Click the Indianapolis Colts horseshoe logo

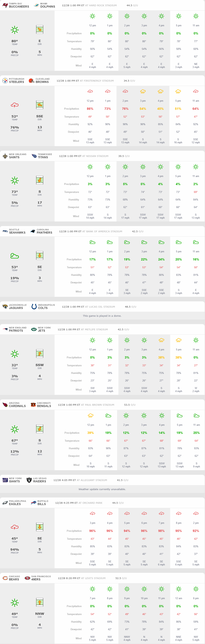tap(34, 306)
